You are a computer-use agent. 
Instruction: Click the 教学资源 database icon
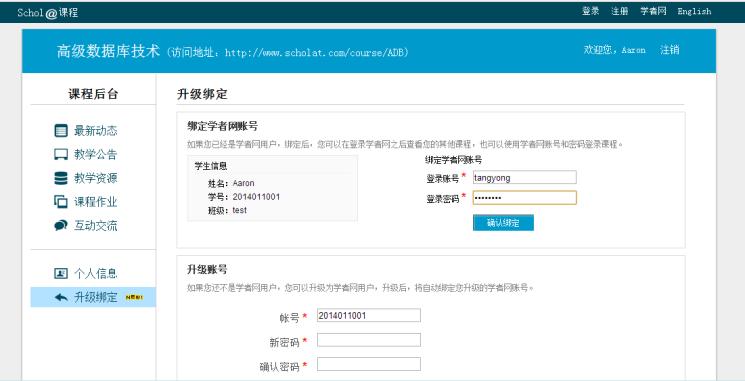(61, 178)
